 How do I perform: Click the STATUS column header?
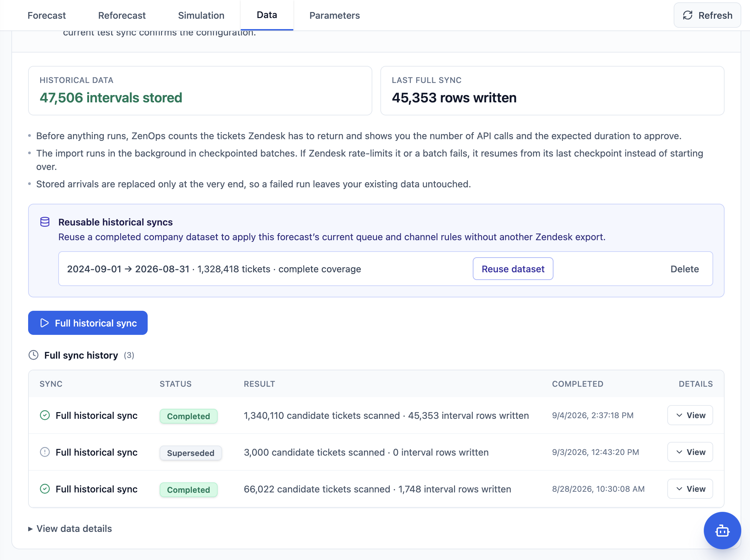tap(176, 384)
